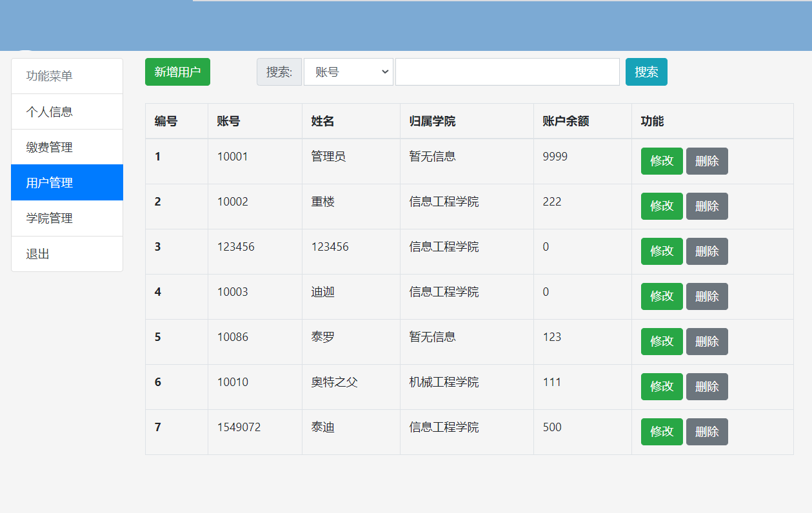812x513 pixels.
Task: Click 修改 for user 泰迪
Action: (662, 432)
